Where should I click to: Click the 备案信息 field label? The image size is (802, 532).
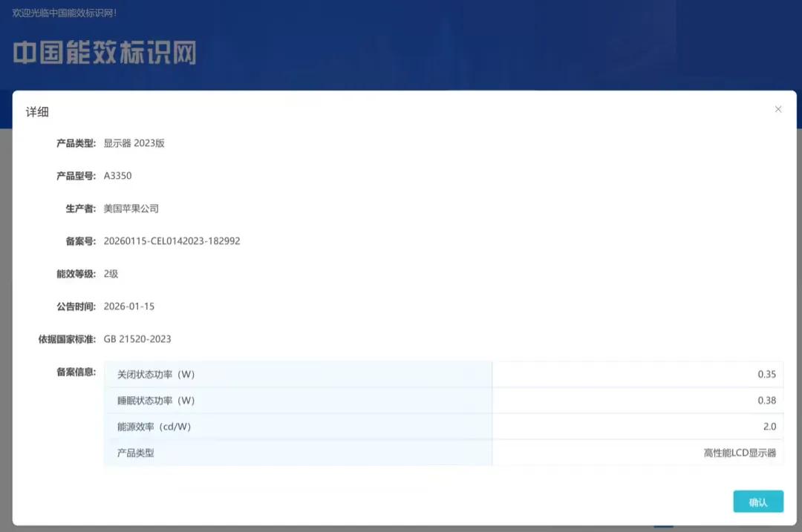76,372
